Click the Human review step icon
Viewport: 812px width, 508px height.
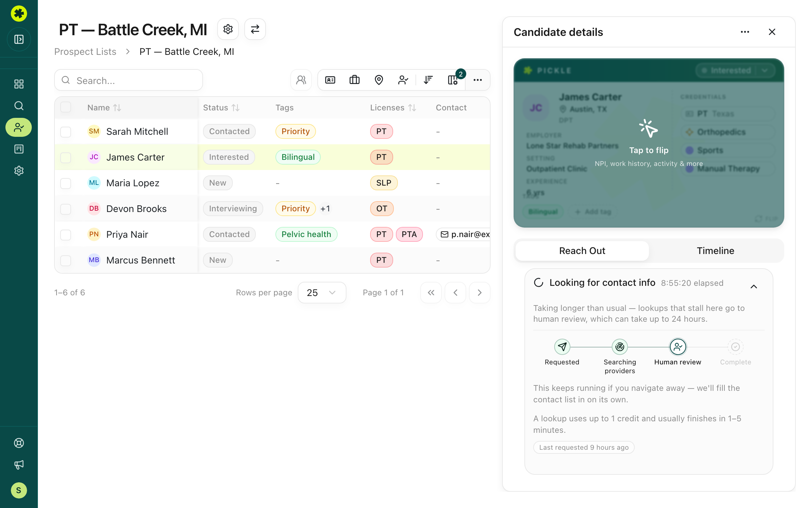(x=678, y=347)
